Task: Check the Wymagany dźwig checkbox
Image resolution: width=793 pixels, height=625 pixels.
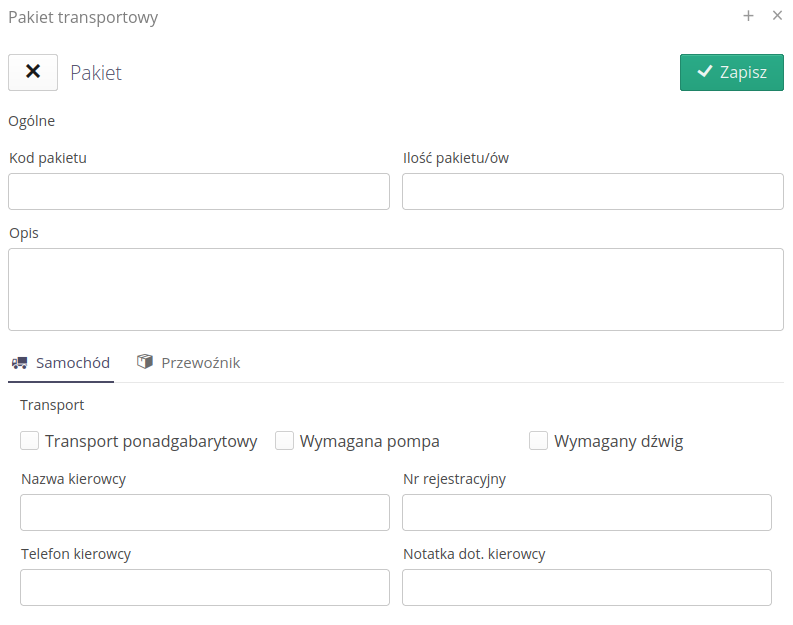Action: point(539,441)
